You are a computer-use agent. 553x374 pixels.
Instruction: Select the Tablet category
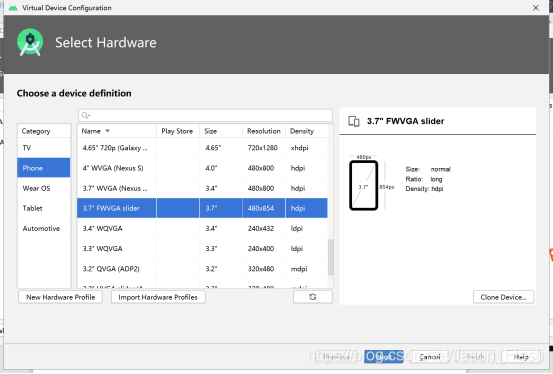pos(44,208)
